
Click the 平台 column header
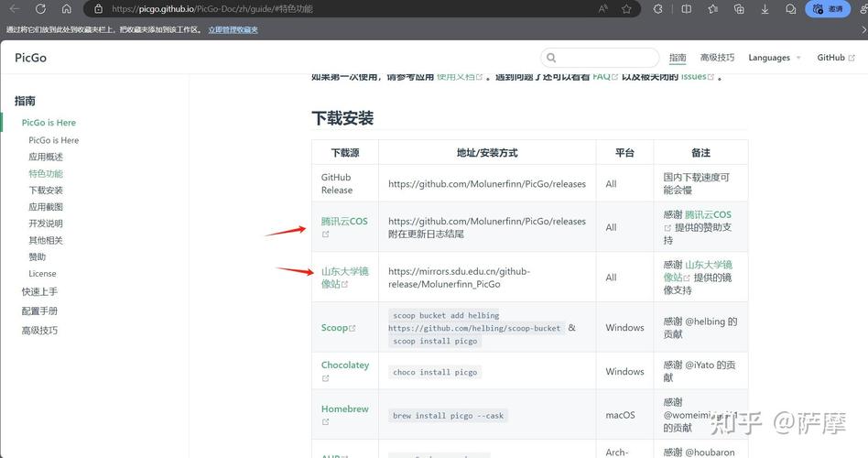point(624,153)
